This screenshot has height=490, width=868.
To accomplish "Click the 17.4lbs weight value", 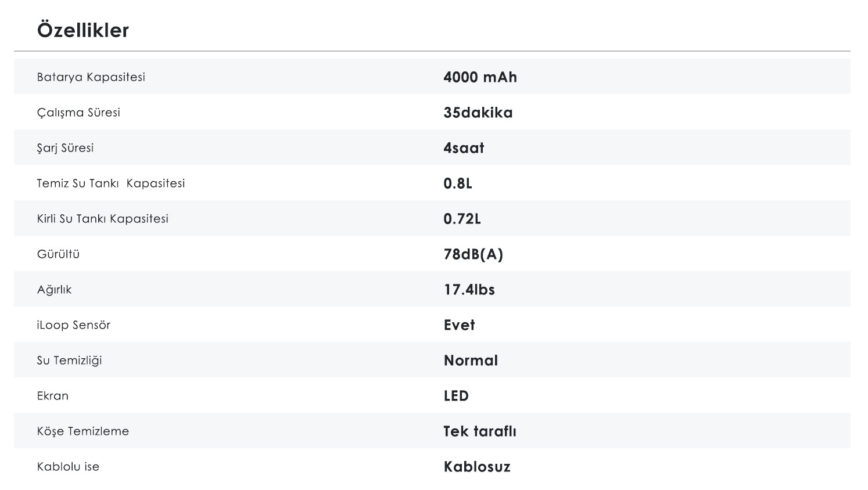I will point(469,290).
